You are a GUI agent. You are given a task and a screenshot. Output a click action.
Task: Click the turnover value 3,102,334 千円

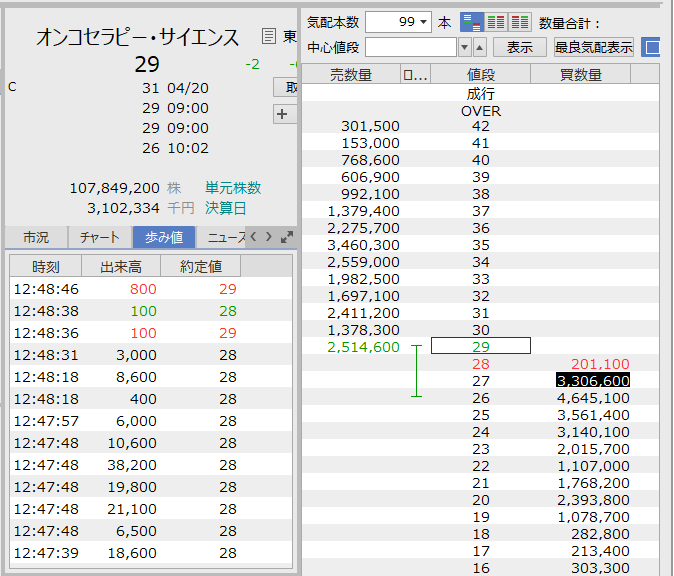[123, 208]
